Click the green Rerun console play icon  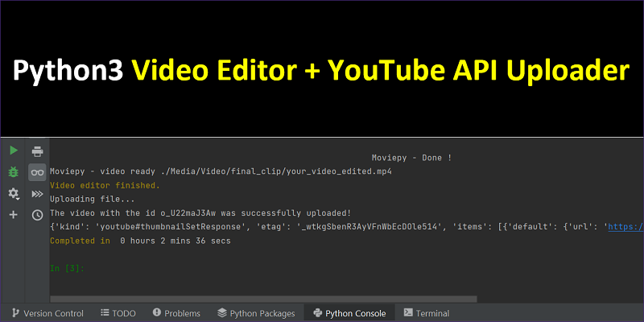coord(14,151)
